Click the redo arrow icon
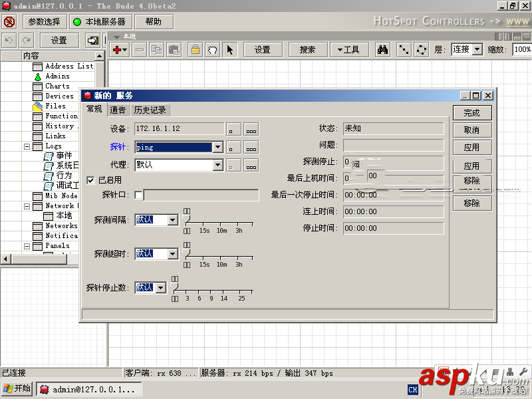The height and width of the screenshot is (399, 532). [x=27, y=41]
